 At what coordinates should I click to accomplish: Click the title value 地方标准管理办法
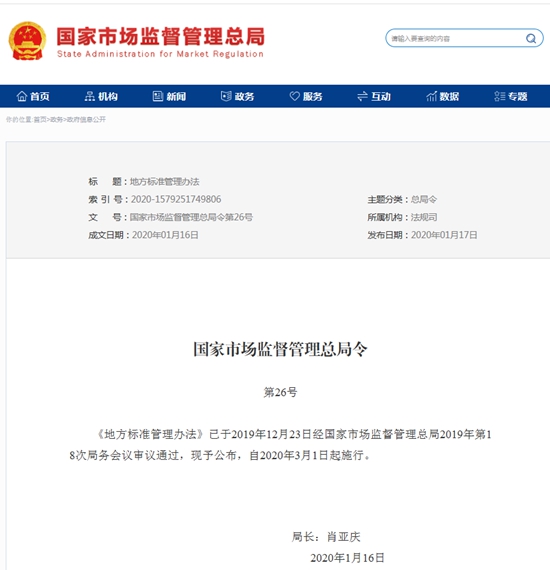[x=165, y=181]
